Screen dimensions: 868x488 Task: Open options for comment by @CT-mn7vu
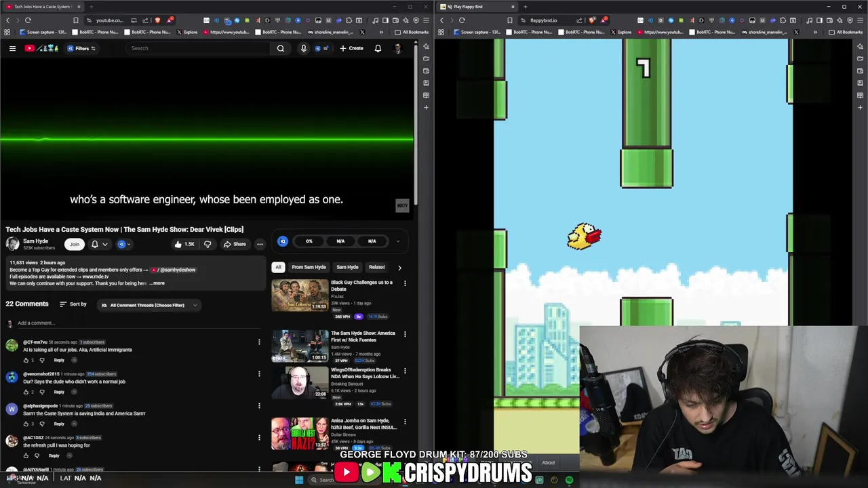pyautogui.click(x=259, y=342)
